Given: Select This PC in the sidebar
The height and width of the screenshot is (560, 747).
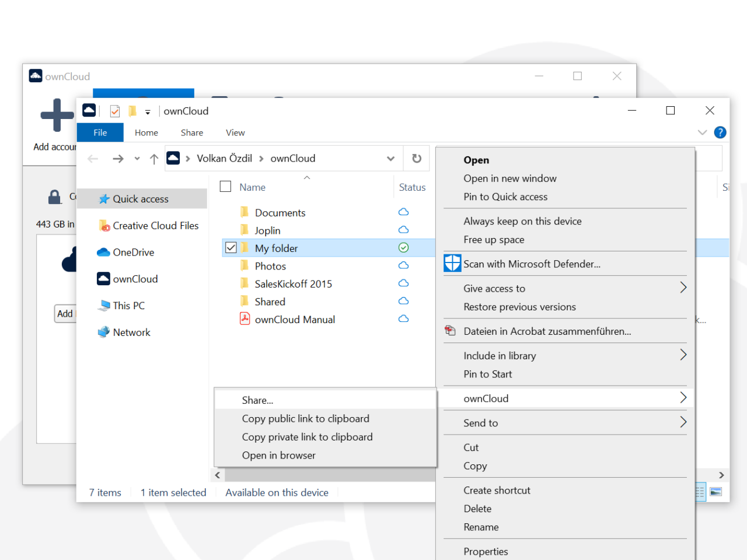Looking at the screenshot, I should point(129,305).
